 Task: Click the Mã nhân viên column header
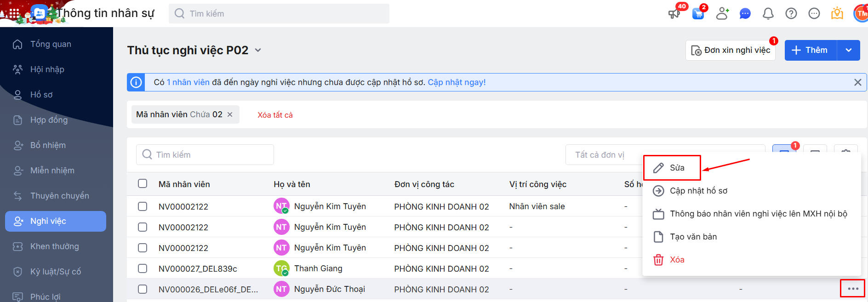(184, 184)
